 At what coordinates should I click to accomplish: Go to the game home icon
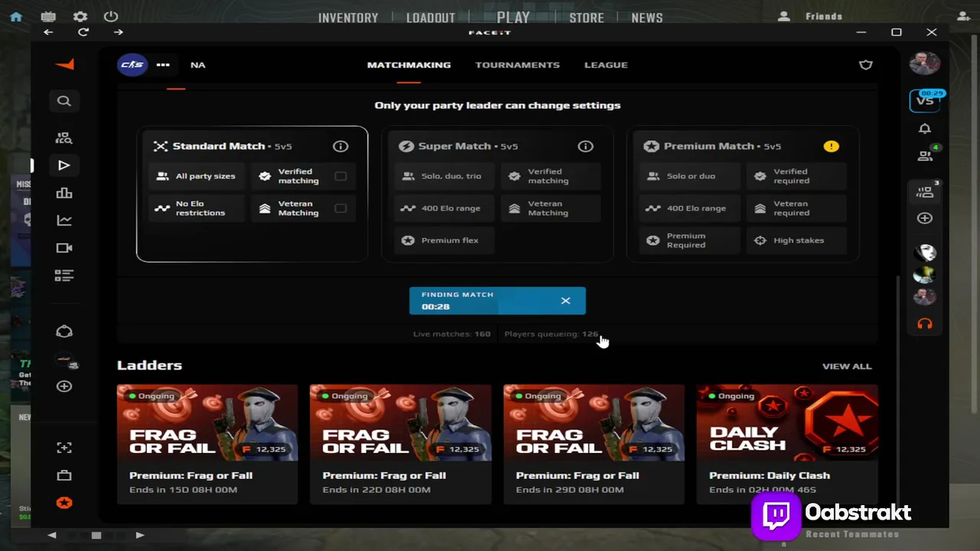point(16,17)
